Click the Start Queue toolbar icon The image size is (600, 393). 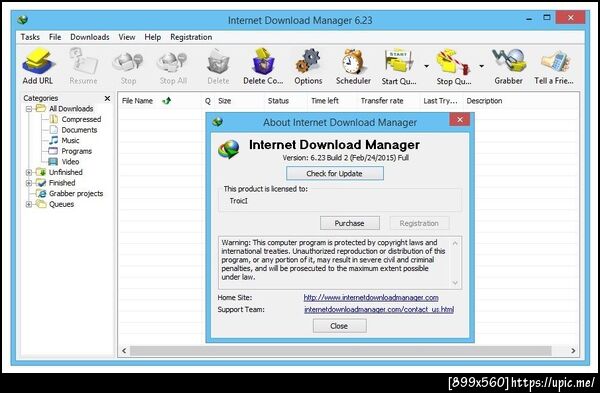399,61
